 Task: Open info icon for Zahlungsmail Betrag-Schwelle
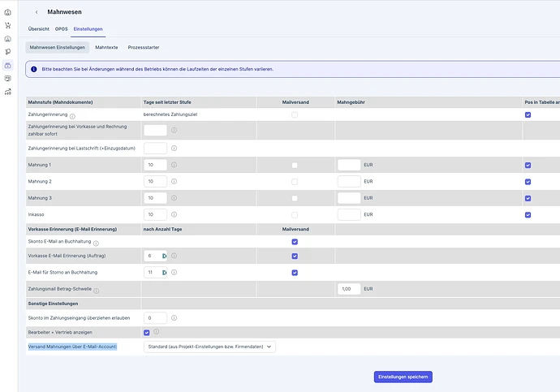click(97, 291)
